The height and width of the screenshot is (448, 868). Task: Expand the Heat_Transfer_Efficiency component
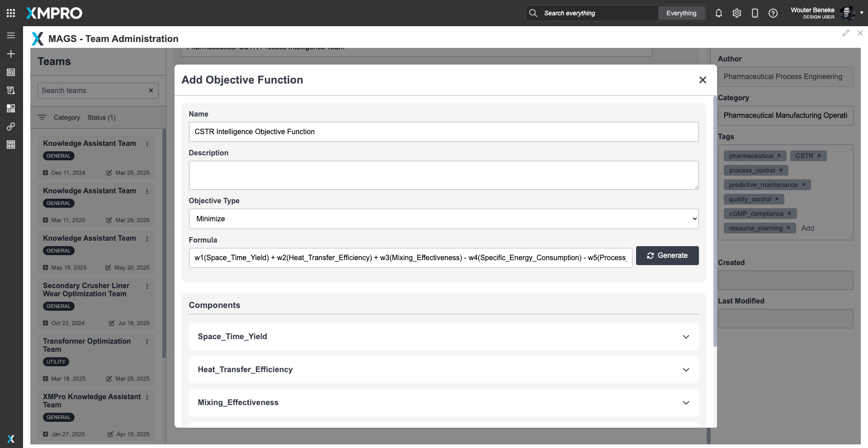click(x=685, y=370)
